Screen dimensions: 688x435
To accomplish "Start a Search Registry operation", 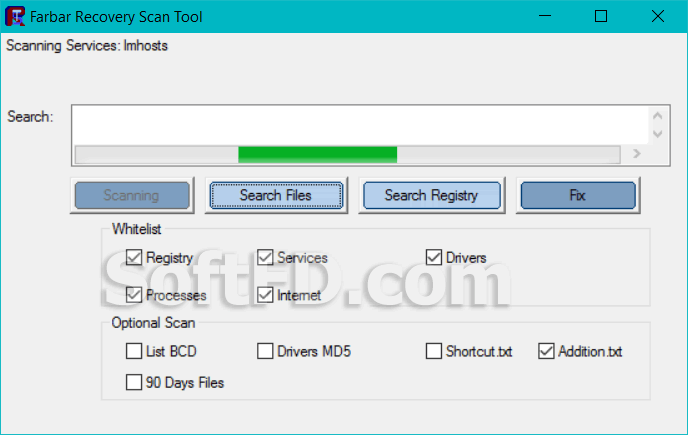I will pyautogui.click(x=432, y=195).
